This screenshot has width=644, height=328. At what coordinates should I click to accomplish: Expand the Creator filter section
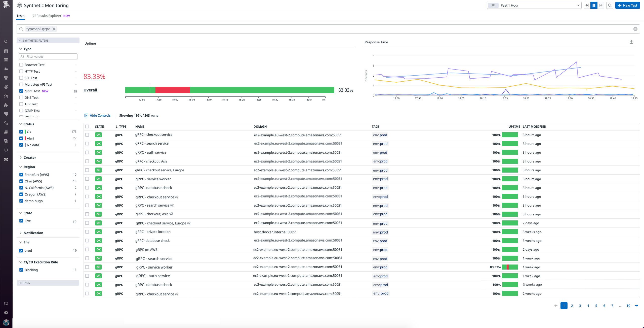[21, 157]
